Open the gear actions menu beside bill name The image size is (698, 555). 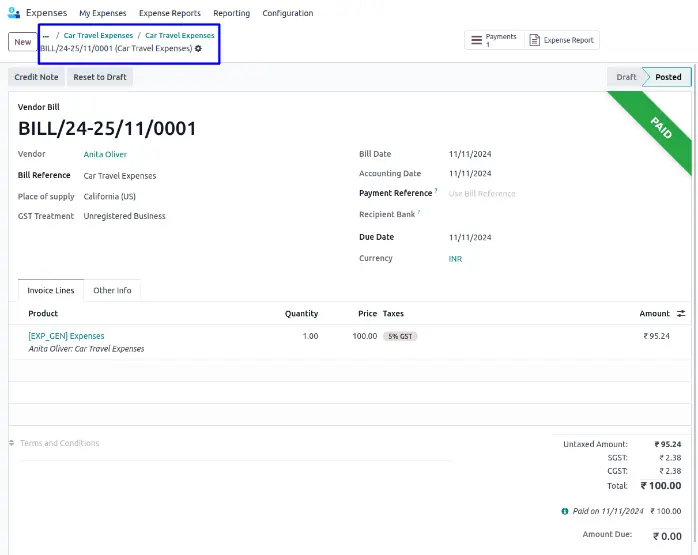(x=198, y=48)
